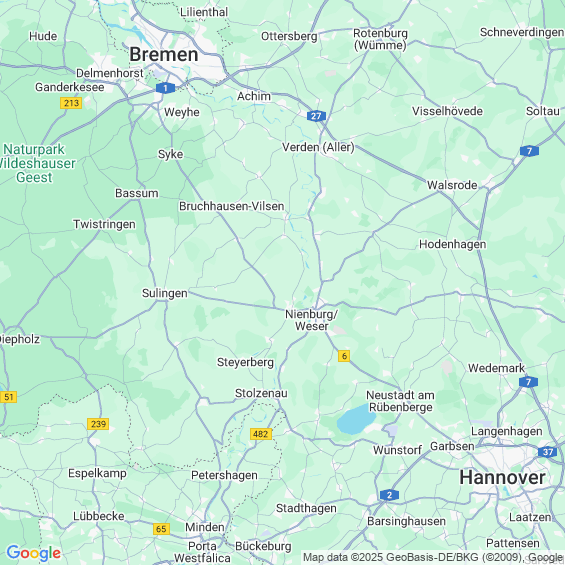The height and width of the screenshot is (565, 565).
Task: Click the yellow 482 road shield
Action: pos(261,434)
